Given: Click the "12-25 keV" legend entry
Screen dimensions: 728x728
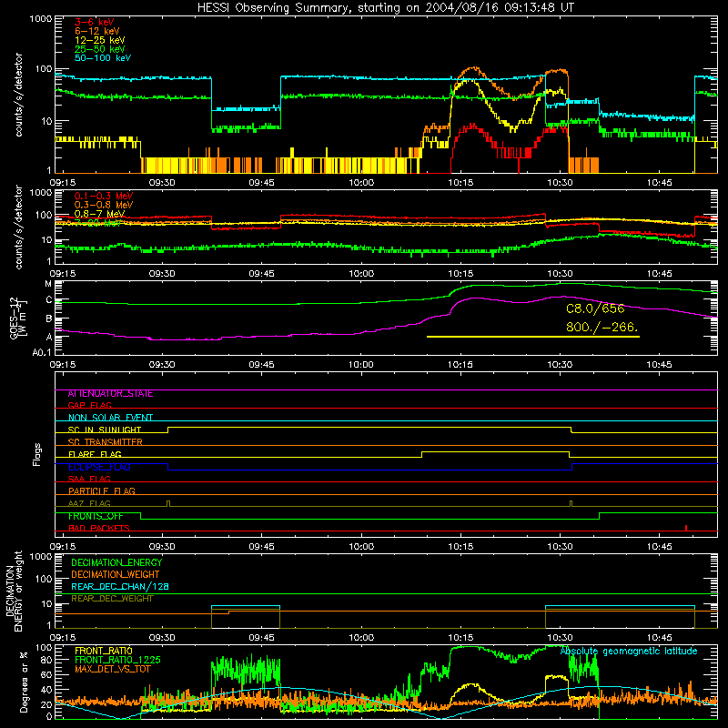Looking at the screenshot, I should coord(100,40).
